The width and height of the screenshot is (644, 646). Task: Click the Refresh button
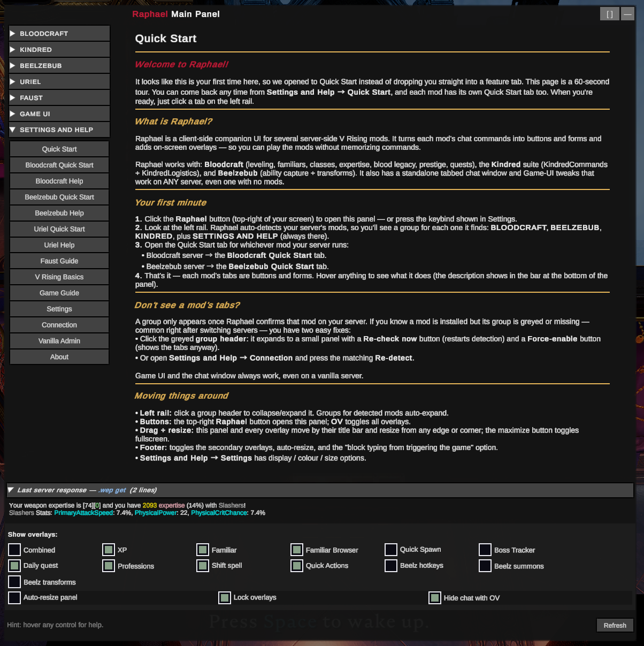pyautogui.click(x=615, y=625)
